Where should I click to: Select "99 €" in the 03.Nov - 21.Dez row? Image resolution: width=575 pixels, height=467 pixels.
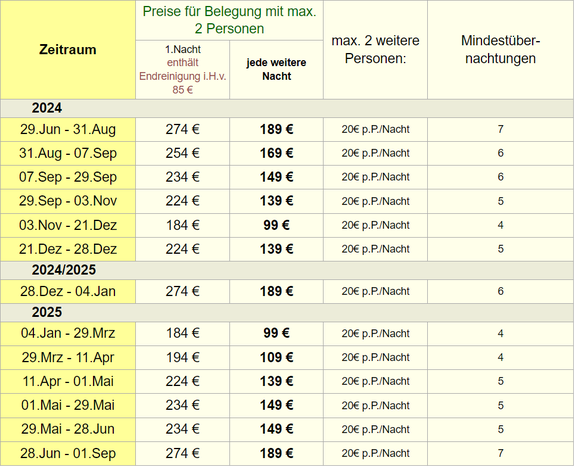click(276, 225)
